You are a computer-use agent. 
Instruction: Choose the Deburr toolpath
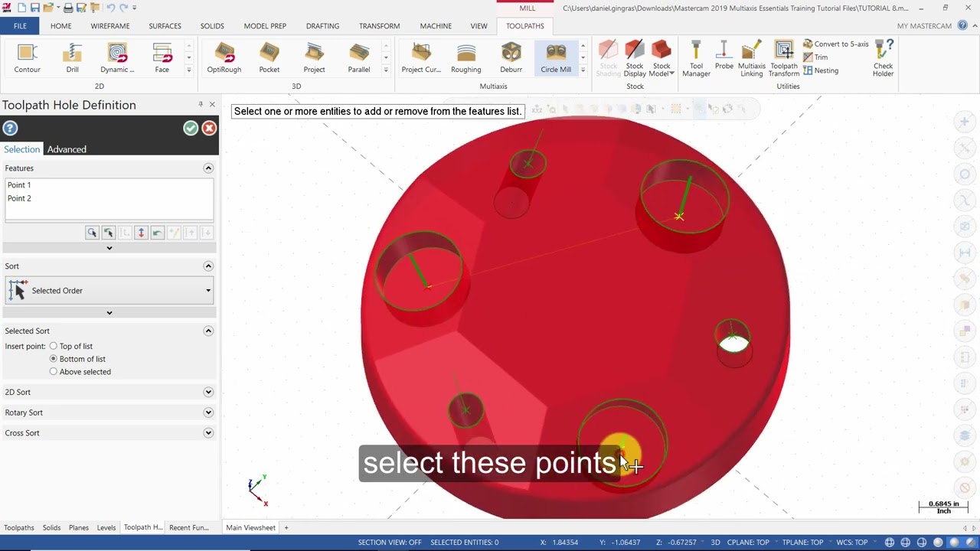(x=511, y=58)
